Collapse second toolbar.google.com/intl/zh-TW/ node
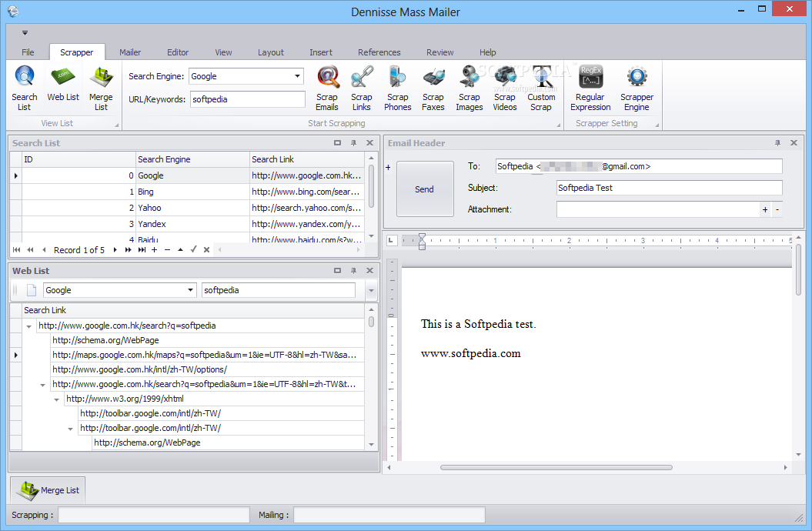The width and height of the screenshot is (812, 531). click(71, 429)
